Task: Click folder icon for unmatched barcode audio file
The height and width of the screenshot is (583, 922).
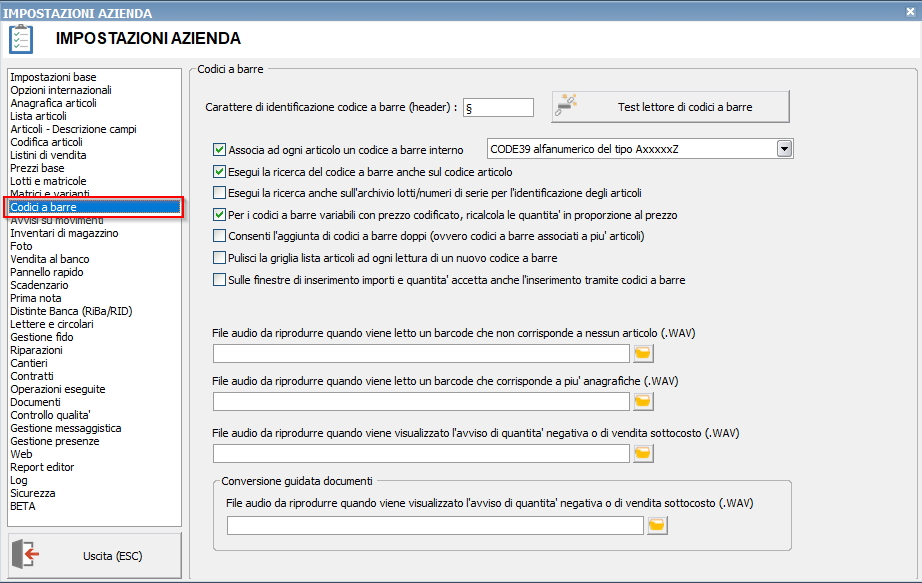Action: pos(643,353)
